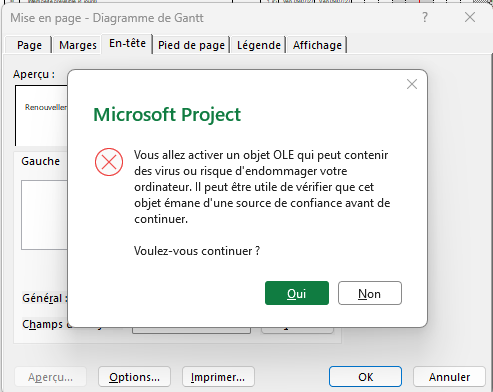Image resolution: width=493 pixels, height=392 pixels.
Task: Select the Gauche alignment tab
Action: tap(41, 161)
